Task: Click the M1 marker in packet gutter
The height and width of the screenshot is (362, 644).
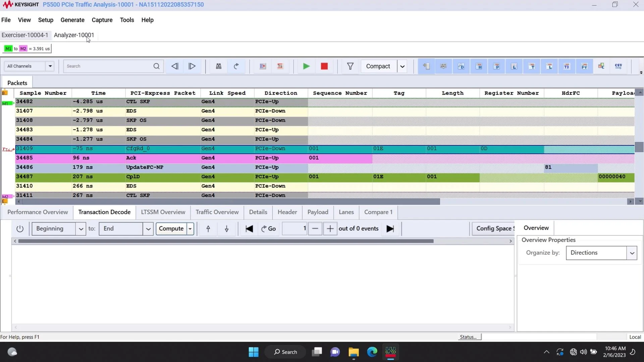Action: [x=7, y=103]
